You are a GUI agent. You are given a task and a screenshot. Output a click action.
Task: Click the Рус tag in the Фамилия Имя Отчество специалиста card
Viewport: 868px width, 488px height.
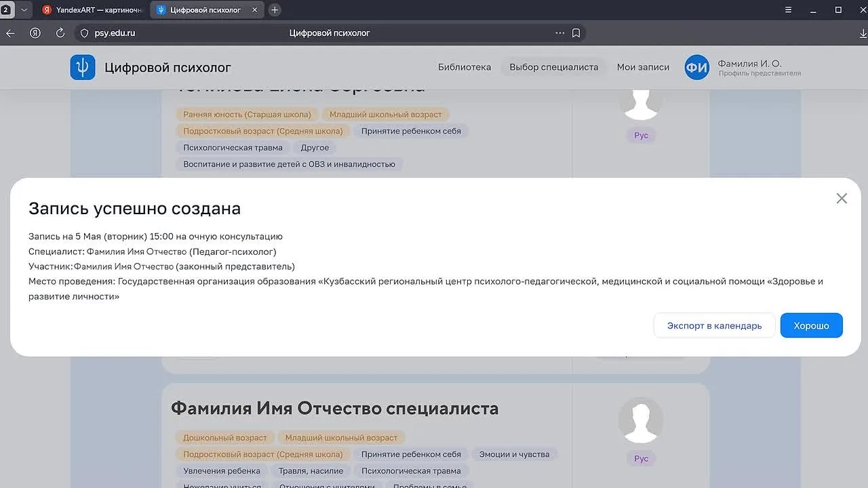[642, 459]
